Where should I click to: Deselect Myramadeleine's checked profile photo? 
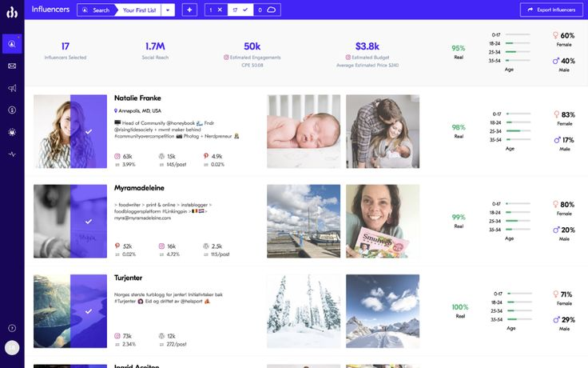[70, 221]
